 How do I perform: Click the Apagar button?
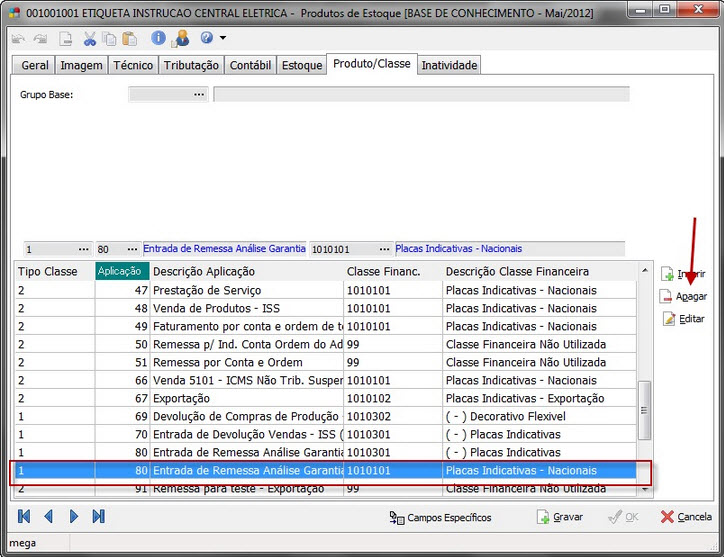[683, 296]
